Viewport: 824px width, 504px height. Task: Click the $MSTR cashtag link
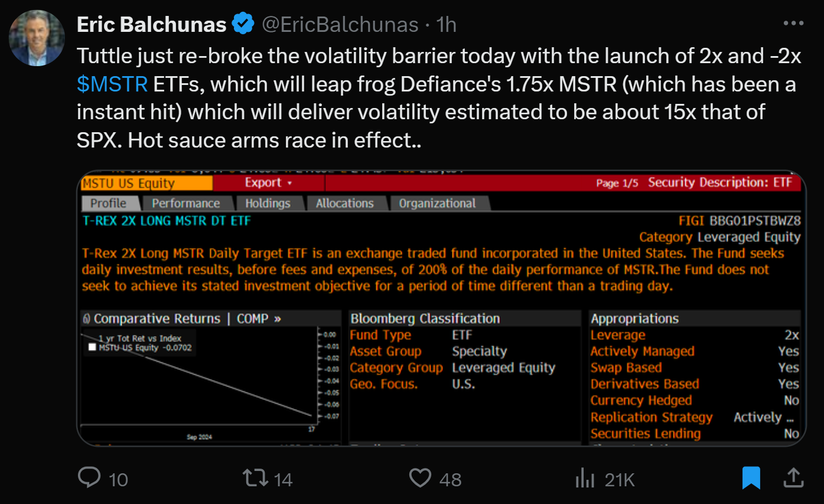112,84
